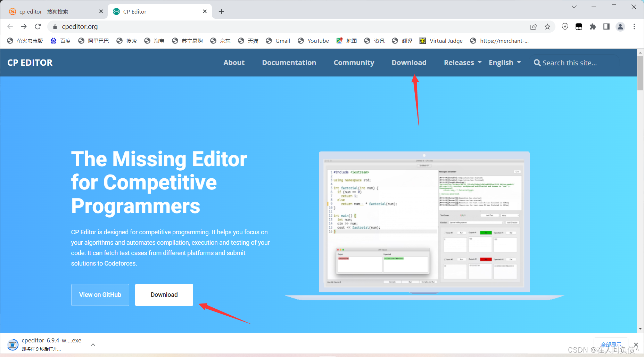Open the Gmail bookmark
The width and height of the screenshot is (644, 357).
pos(278,41)
